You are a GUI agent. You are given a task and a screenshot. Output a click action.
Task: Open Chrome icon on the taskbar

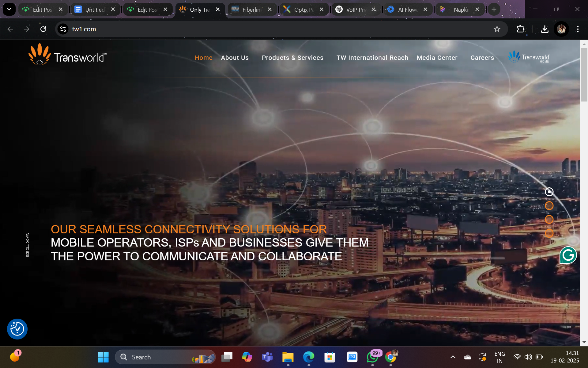391,357
